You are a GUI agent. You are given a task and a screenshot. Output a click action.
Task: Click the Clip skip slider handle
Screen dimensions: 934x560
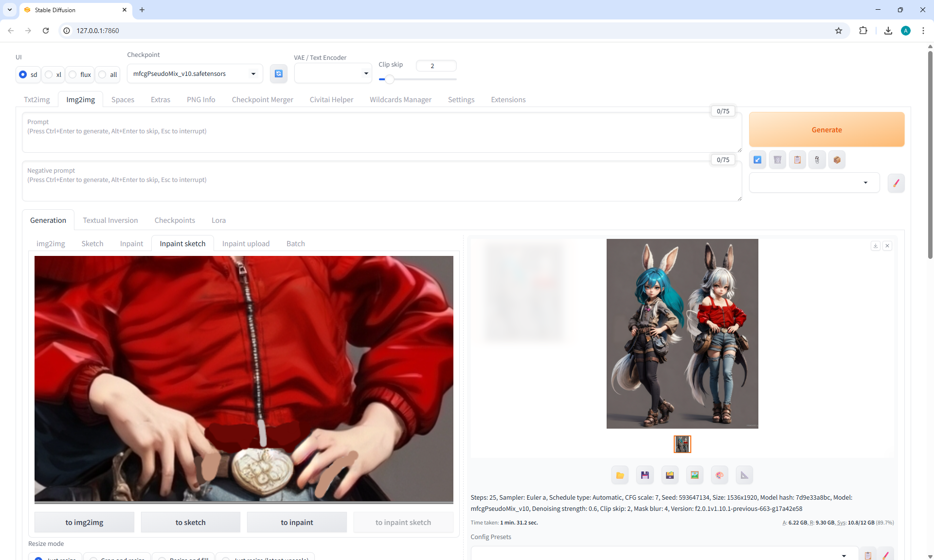click(x=389, y=79)
